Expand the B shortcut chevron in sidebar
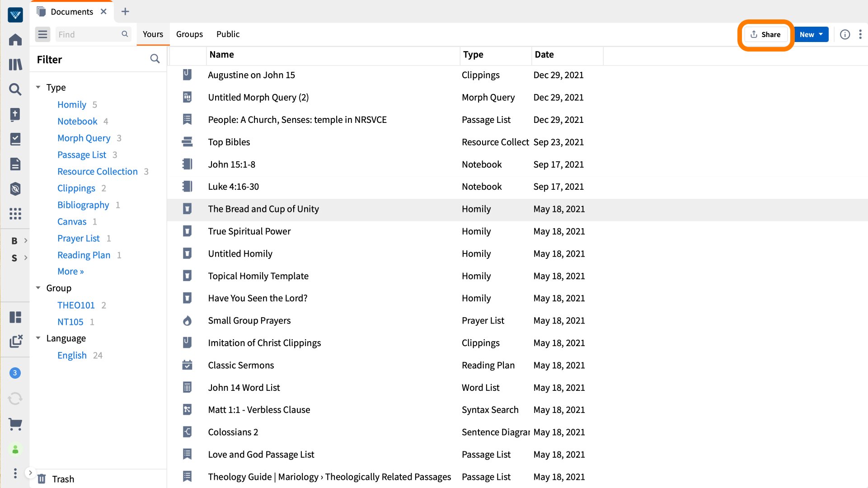 tap(26, 240)
